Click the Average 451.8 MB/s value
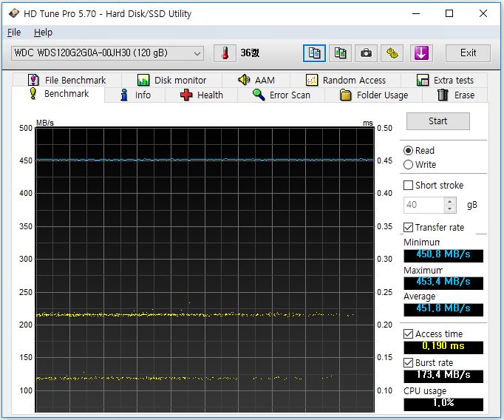This screenshot has height=420, width=504. coord(443,309)
